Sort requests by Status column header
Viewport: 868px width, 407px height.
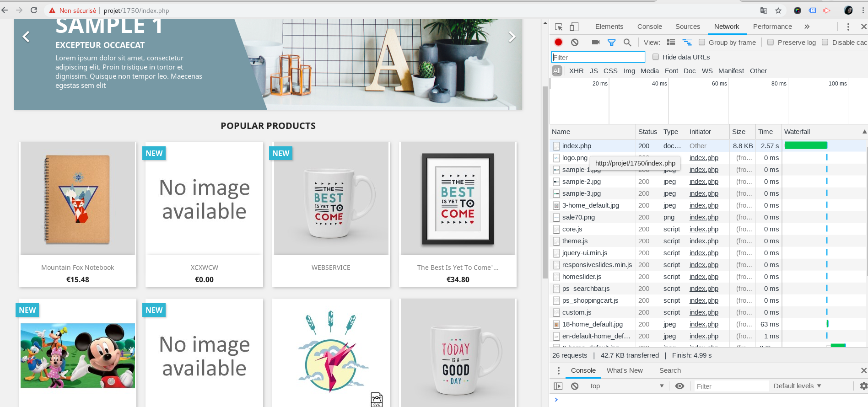pos(647,132)
